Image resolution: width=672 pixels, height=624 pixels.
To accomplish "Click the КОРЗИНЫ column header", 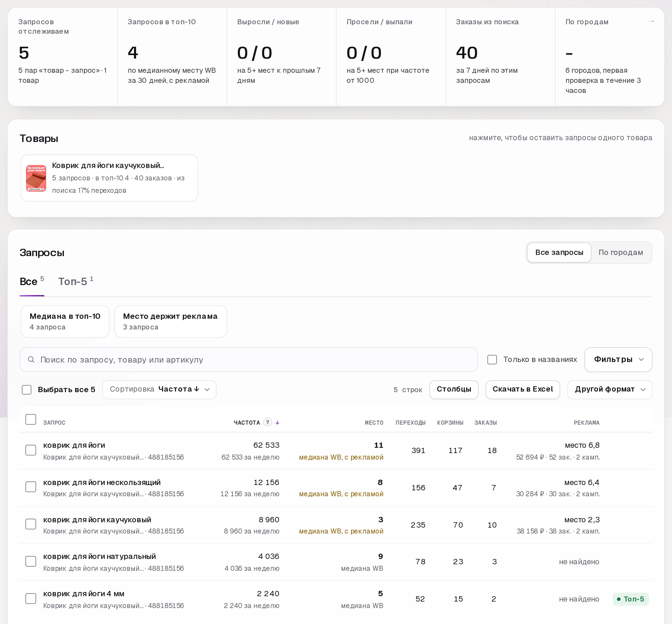I will click(450, 422).
